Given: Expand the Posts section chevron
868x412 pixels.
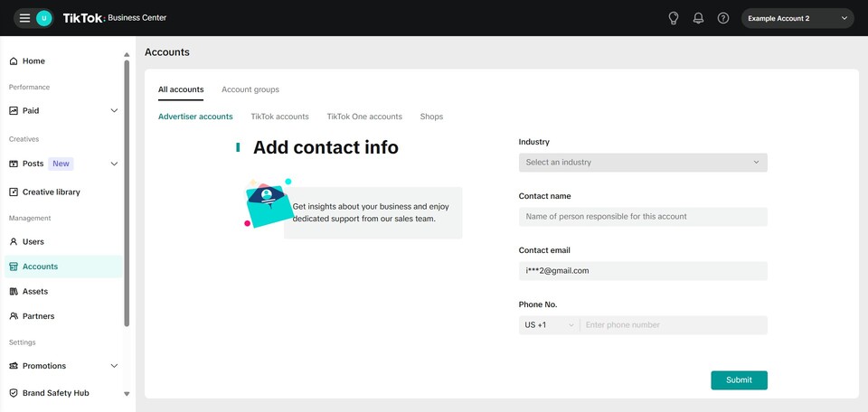Looking at the screenshot, I should (x=114, y=164).
